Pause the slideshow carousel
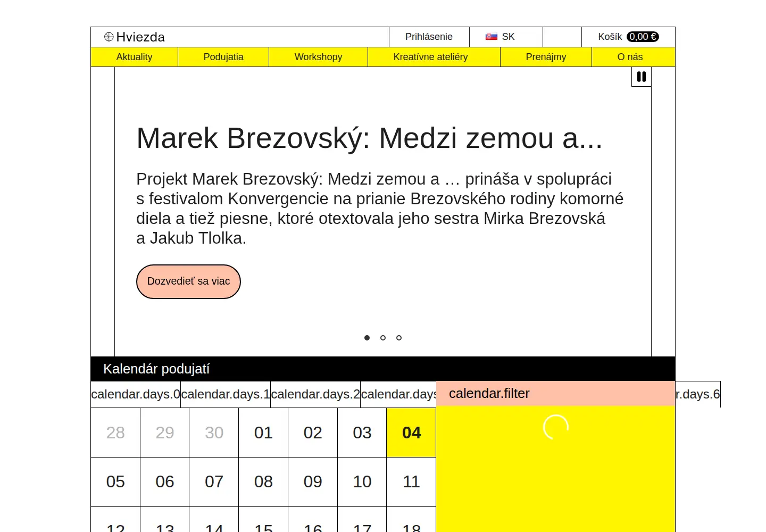Screen dimensions: 766x532 coord(642,77)
